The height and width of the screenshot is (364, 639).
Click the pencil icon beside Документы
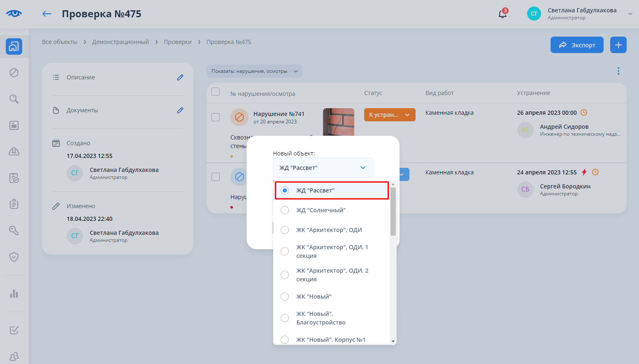(x=180, y=110)
